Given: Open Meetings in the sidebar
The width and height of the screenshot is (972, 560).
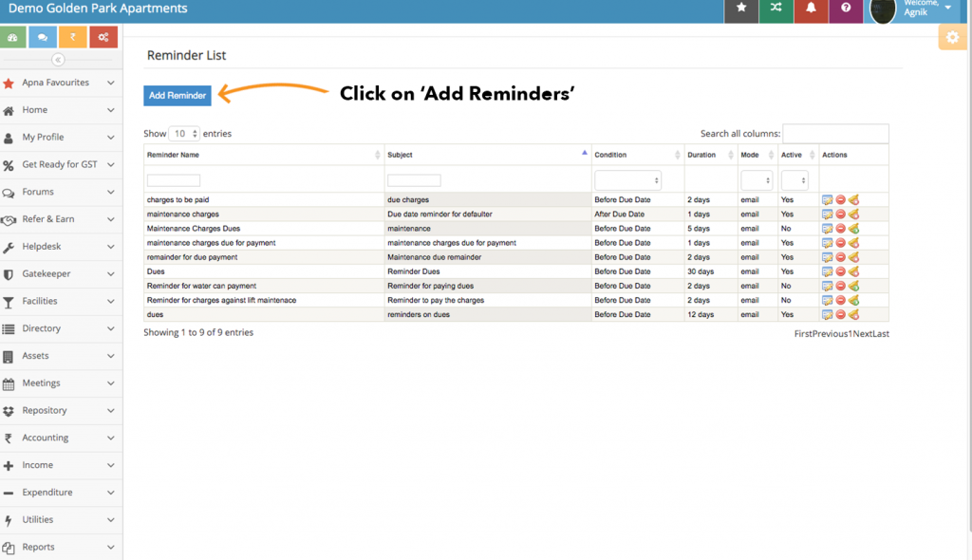Looking at the screenshot, I should point(61,383).
